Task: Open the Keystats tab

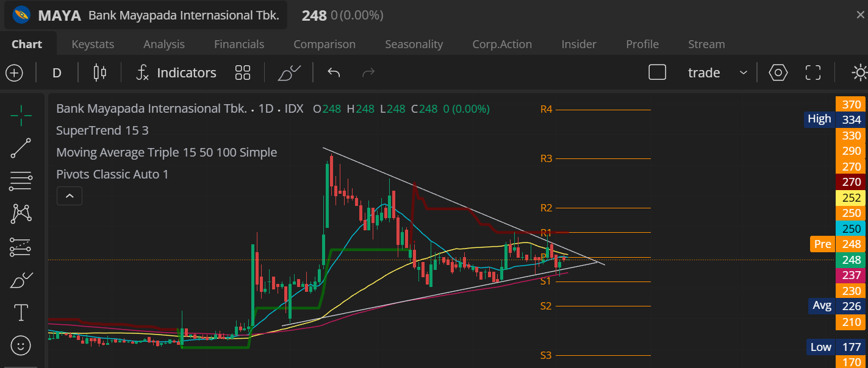Action: pos(93,44)
